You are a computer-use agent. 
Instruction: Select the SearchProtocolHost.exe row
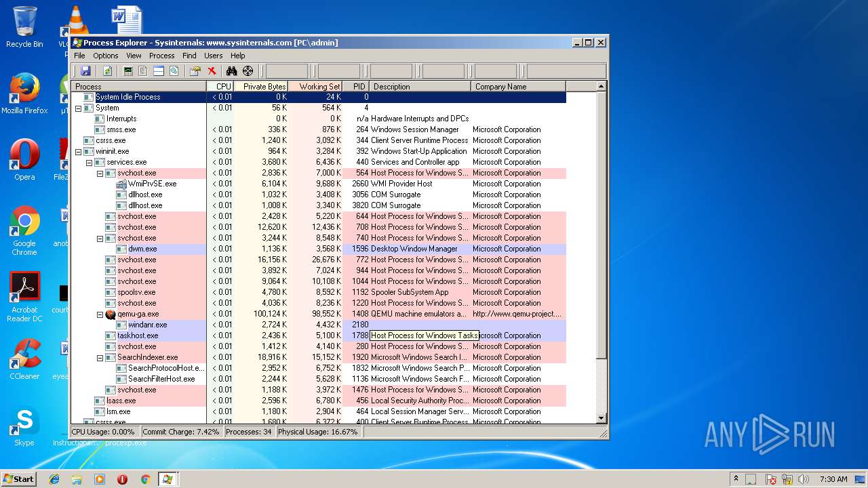pyautogui.click(x=319, y=368)
